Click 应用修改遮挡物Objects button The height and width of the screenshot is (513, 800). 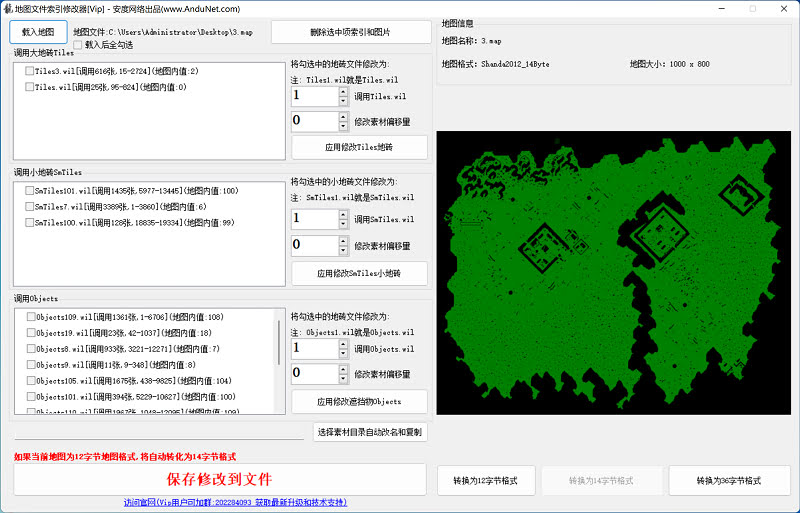(x=359, y=402)
